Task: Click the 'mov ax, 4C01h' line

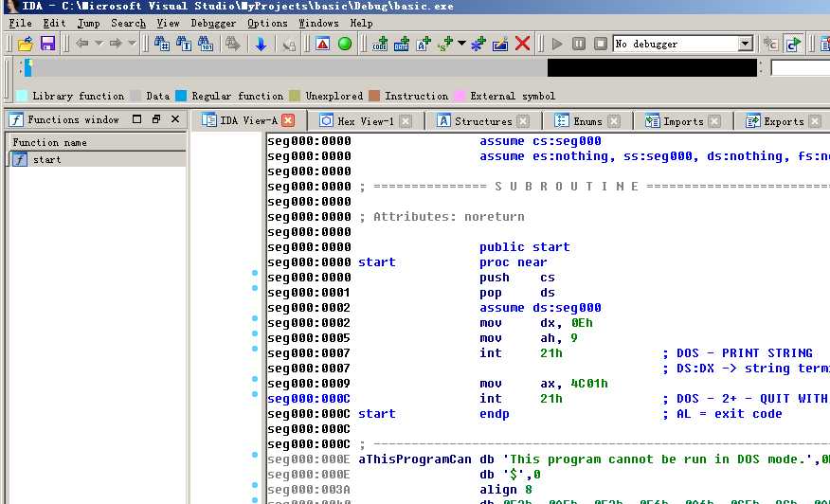Action: pyautogui.click(x=544, y=384)
